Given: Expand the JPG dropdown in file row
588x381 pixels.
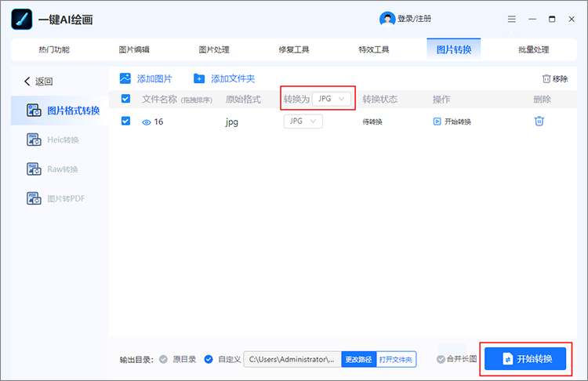Looking at the screenshot, I should click(303, 121).
